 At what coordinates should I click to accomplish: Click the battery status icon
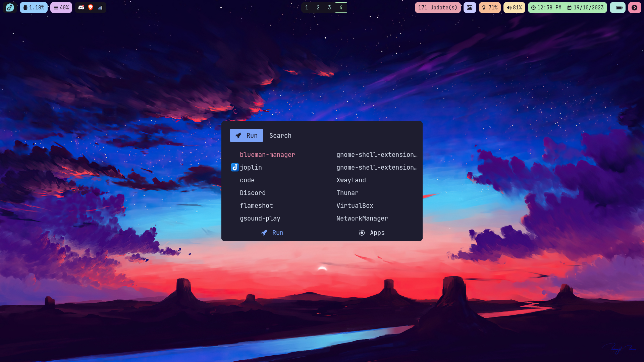(619, 7)
